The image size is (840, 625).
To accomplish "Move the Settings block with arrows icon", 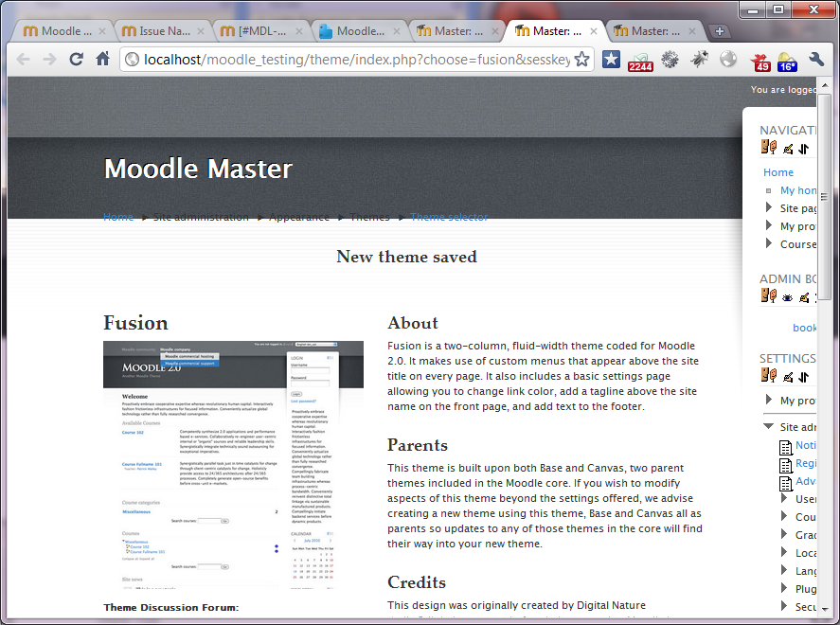I will click(x=803, y=377).
